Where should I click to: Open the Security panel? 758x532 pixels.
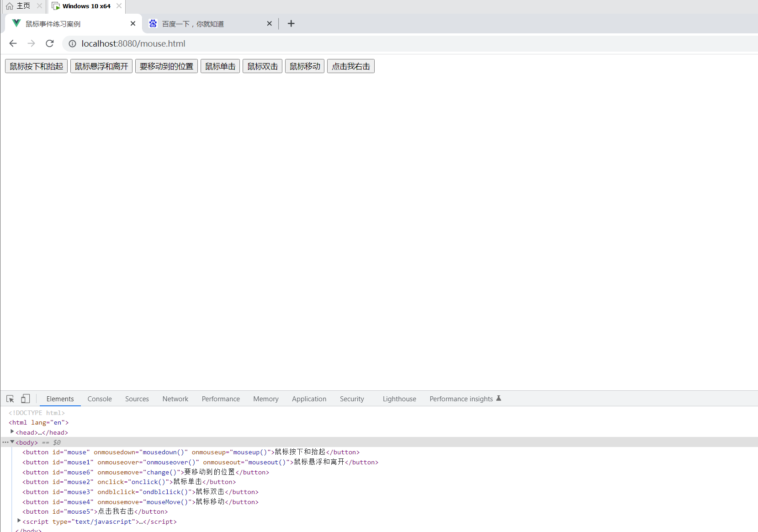pos(352,399)
